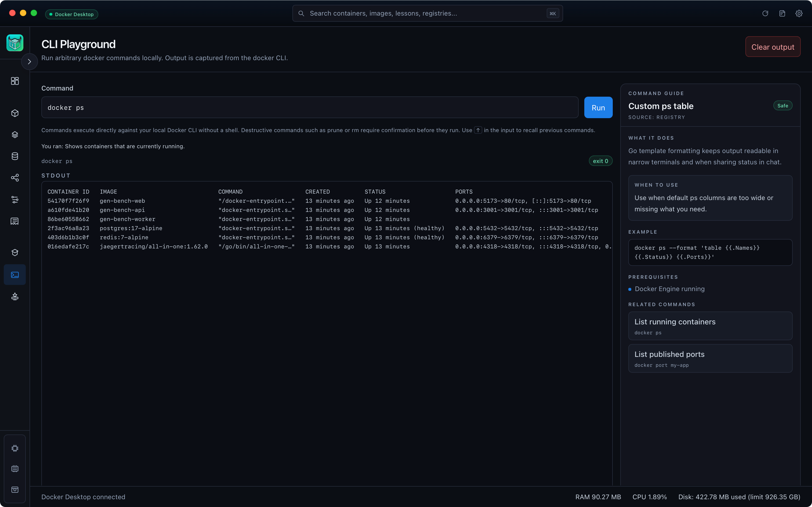
Task: Click the Docker Engine running prerequisite
Action: [x=669, y=289]
